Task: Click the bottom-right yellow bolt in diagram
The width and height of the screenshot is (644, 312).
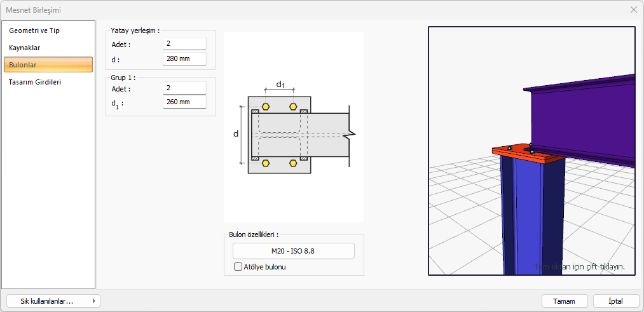Action: (293, 163)
